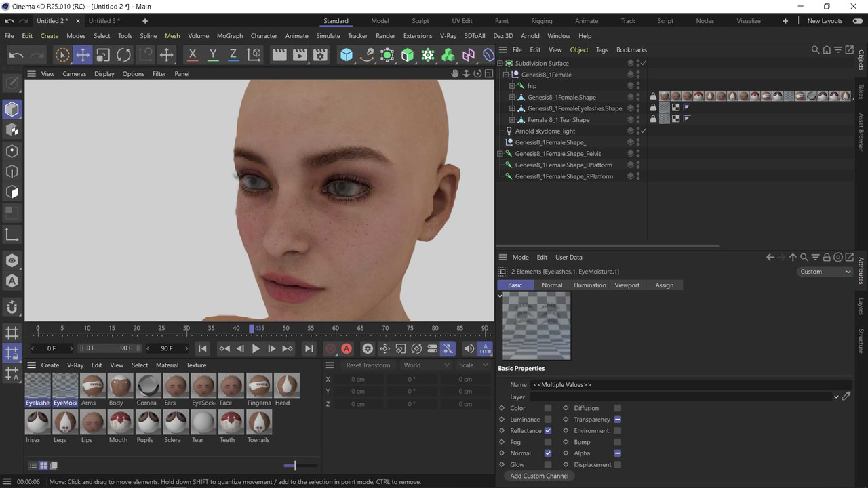The height and width of the screenshot is (488, 868).
Task: Toggle X-axis lock icon
Action: pos(193,55)
